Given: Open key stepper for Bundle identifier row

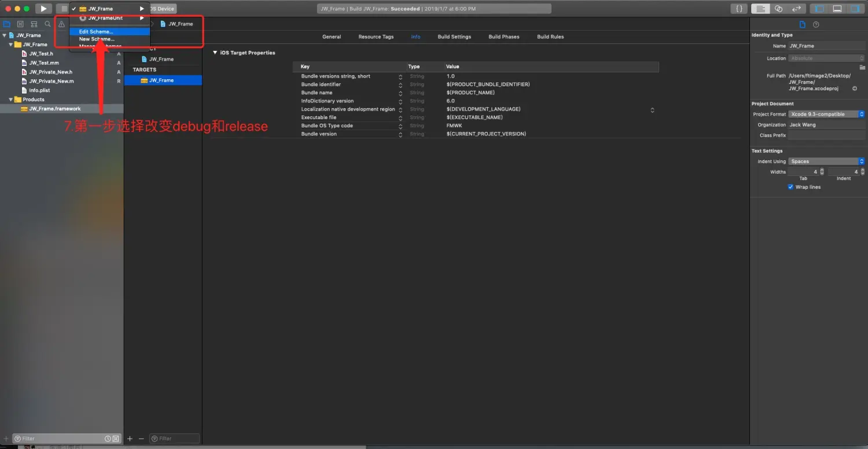Looking at the screenshot, I should click(x=400, y=84).
